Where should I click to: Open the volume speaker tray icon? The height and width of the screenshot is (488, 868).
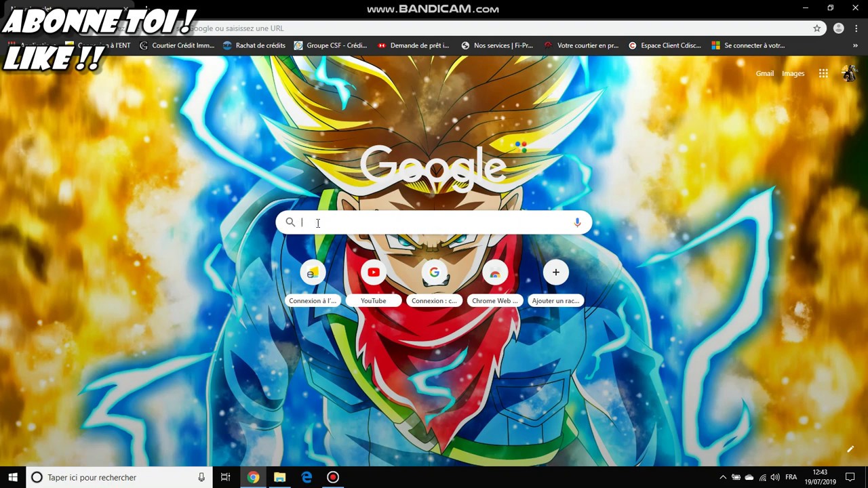[x=775, y=477]
